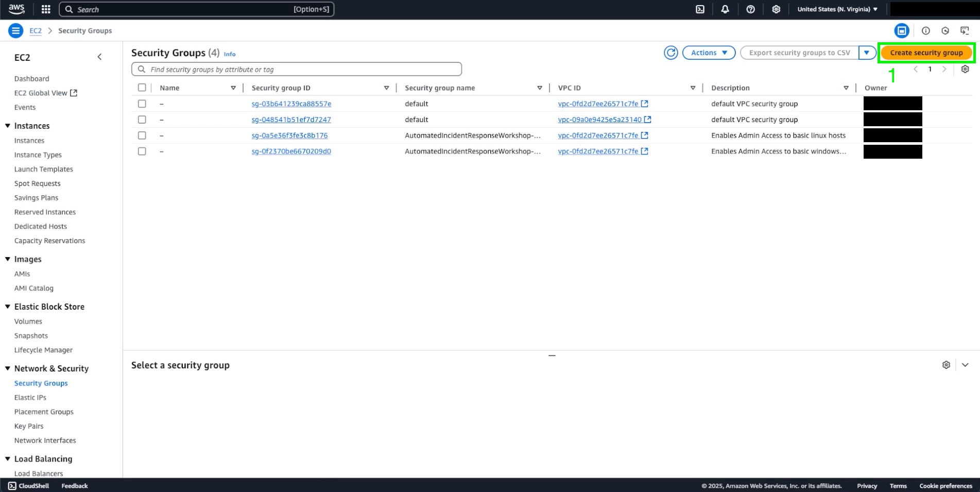
Task: Open the notifications bell
Action: [725, 9]
